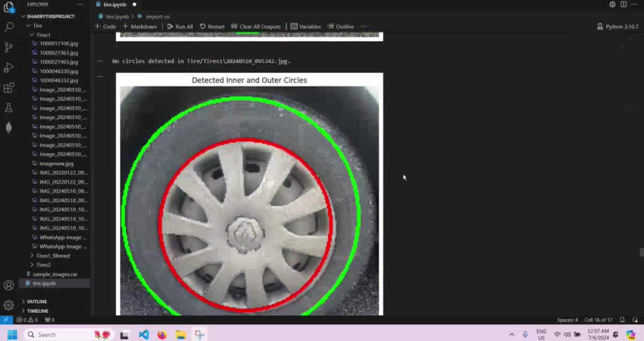The width and height of the screenshot is (644, 341).
Task: Click the Explorer panel more actions ellipsis
Action: tap(80, 5)
